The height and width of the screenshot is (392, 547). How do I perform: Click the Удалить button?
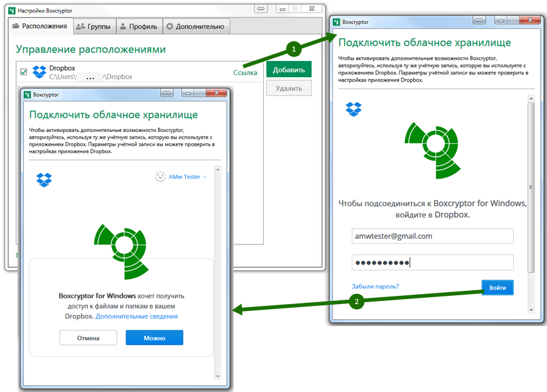289,89
